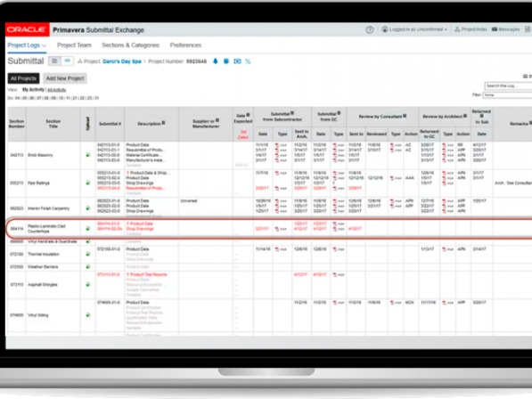This screenshot has width=532, height=399.
Task: Select the Asphalt Shingles section title
Action: [x=43, y=285]
